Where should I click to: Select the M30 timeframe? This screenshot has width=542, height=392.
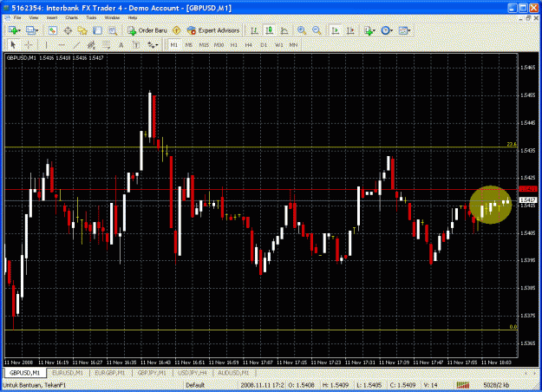(x=219, y=45)
